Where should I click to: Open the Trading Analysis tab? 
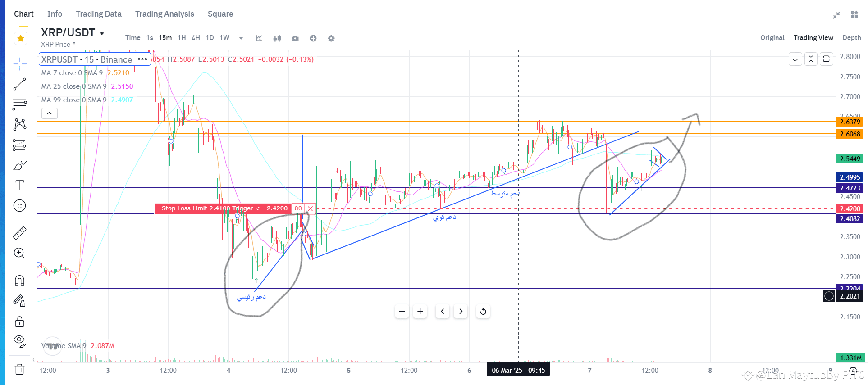click(164, 14)
